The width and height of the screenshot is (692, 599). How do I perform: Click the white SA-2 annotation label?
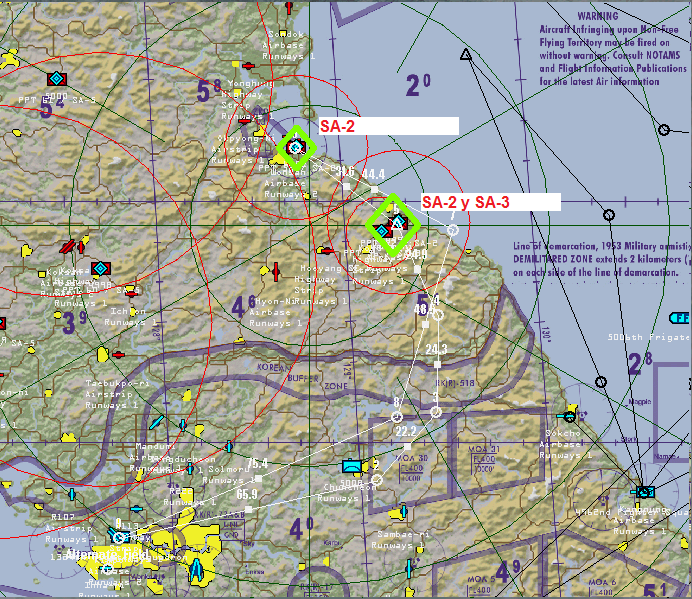(389, 126)
